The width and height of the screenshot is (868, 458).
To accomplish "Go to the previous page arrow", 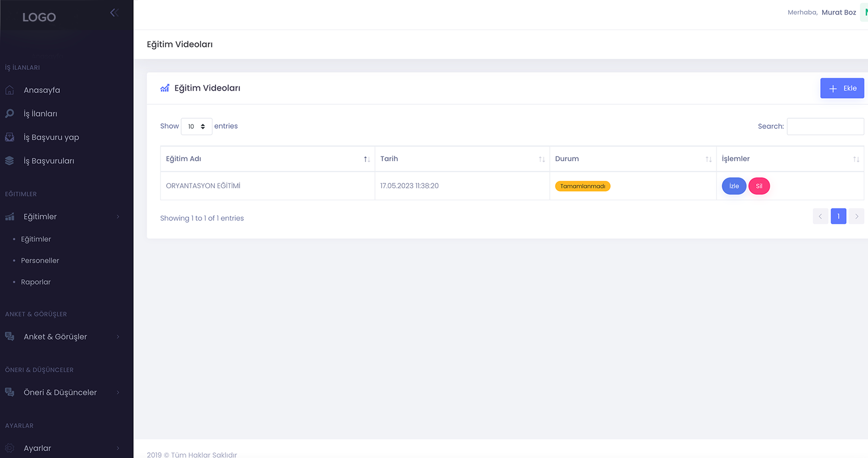I will [821, 216].
